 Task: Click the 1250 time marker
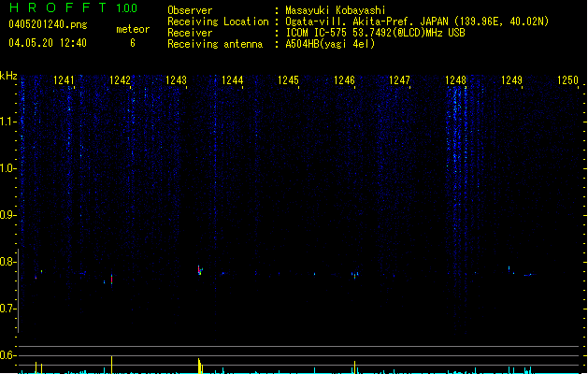[x=567, y=79]
